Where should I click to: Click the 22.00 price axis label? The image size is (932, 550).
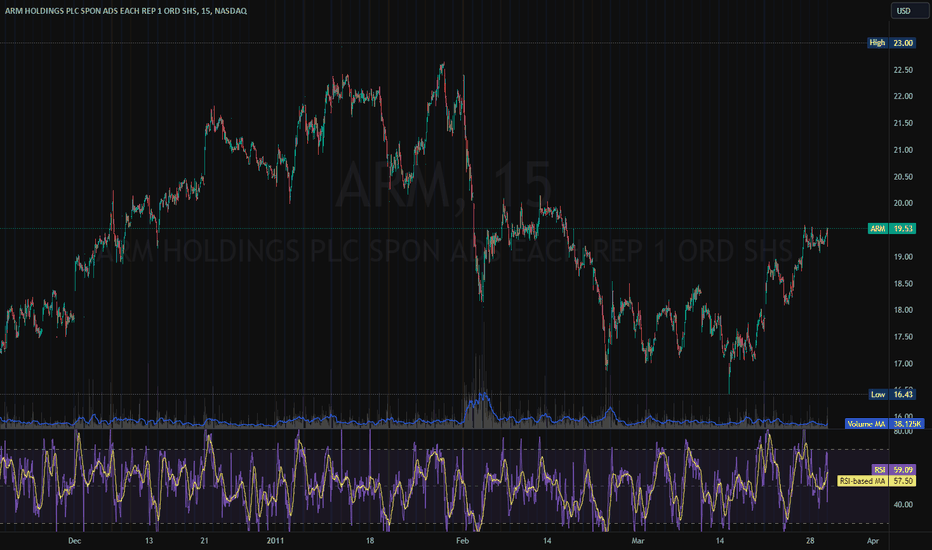click(903, 96)
